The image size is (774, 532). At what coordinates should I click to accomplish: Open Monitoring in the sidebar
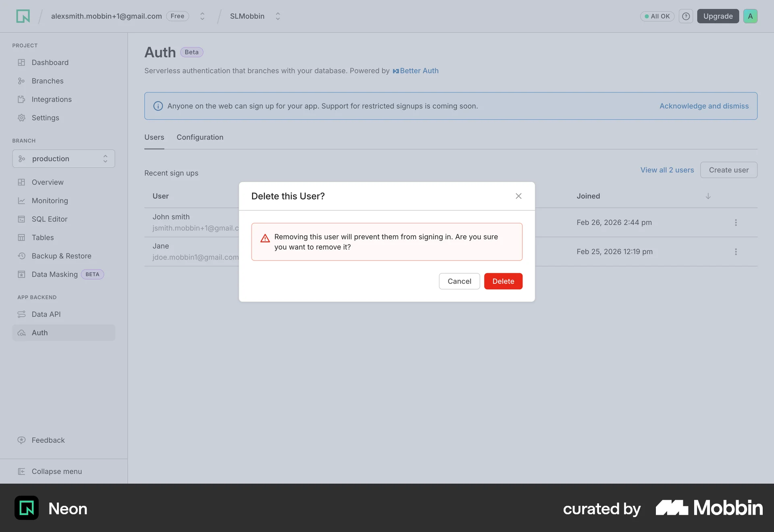point(64,201)
